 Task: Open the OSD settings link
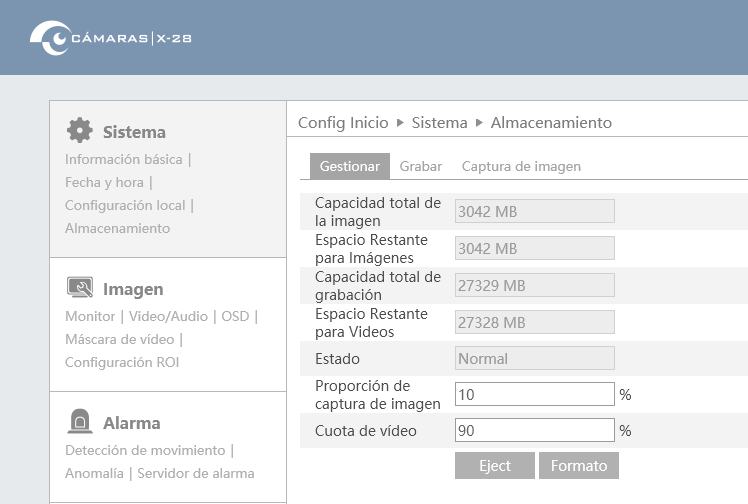click(235, 316)
